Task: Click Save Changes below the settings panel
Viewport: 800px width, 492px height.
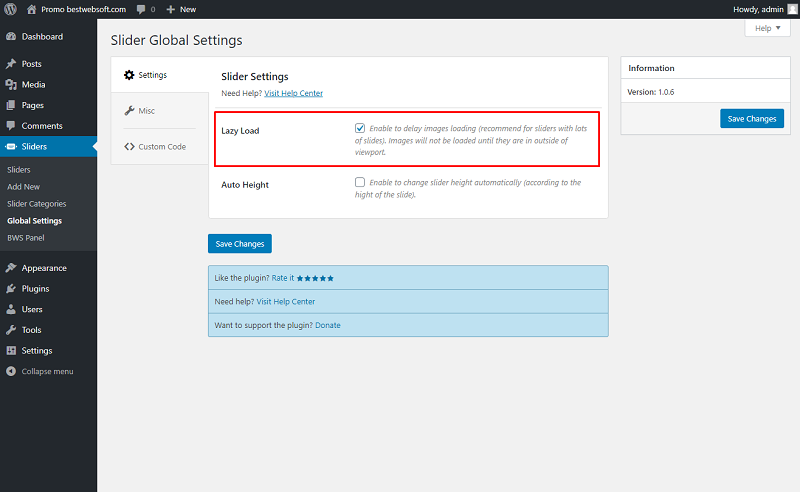Action: pos(240,243)
